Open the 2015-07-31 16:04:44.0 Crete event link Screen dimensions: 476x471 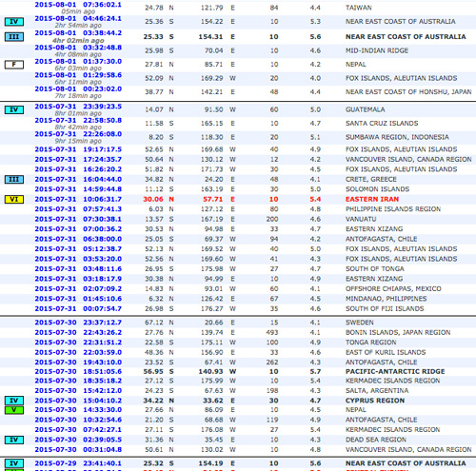[x=78, y=180]
